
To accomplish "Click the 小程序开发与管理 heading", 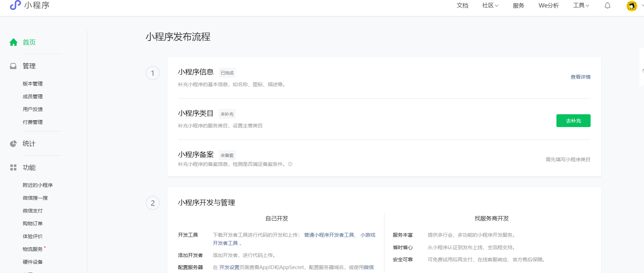I will click(x=206, y=203).
